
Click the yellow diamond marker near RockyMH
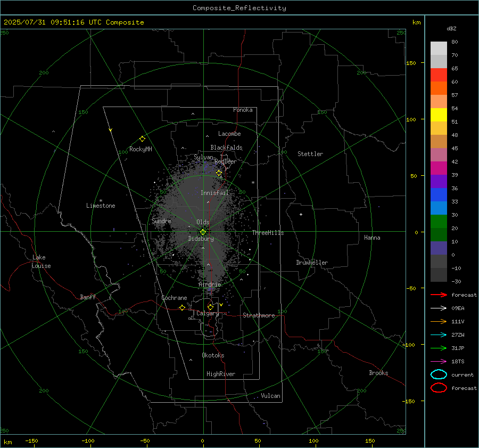[x=142, y=139]
